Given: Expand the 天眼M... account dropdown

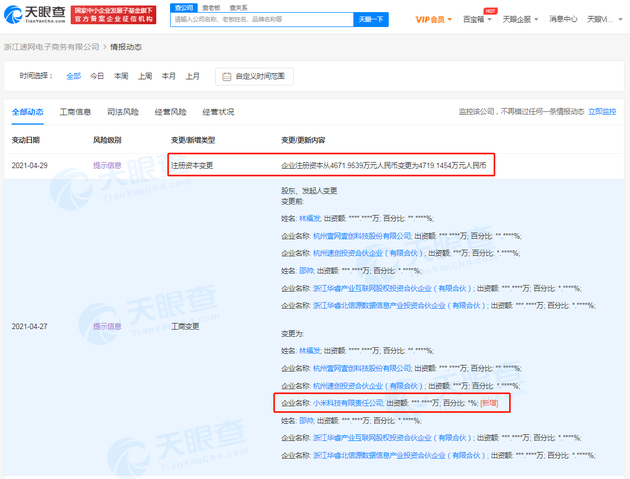Looking at the screenshot, I should [620, 19].
